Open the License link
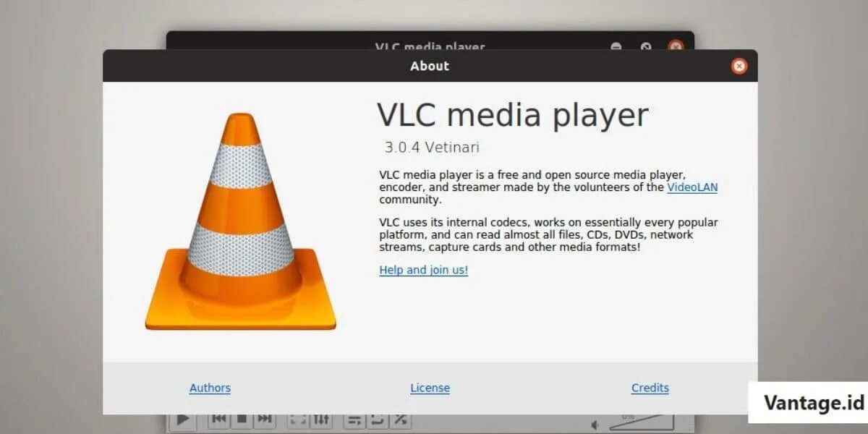The width and height of the screenshot is (868, 434). click(430, 388)
